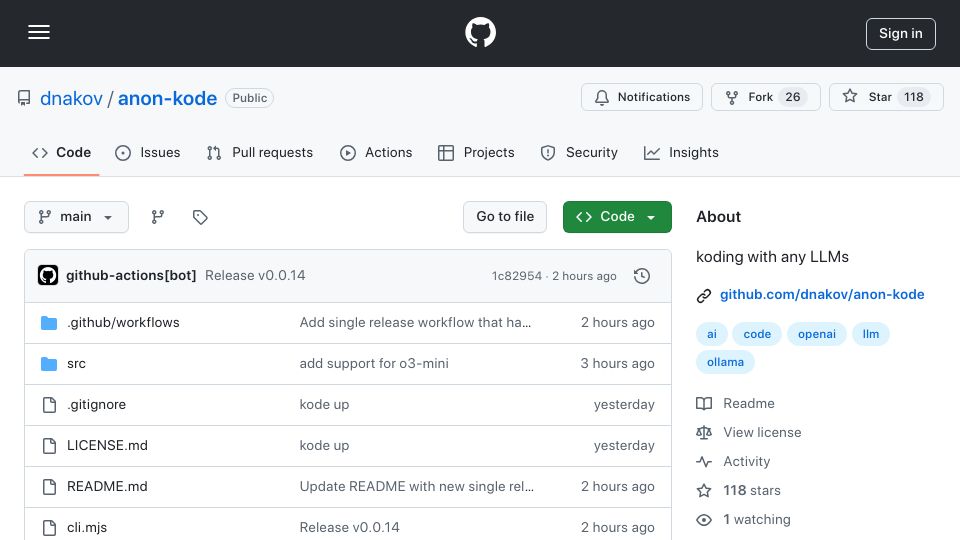Image resolution: width=960 pixels, height=540 pixels.
Task: Open github-actions[bot] author link
Action: click(131, 276)
